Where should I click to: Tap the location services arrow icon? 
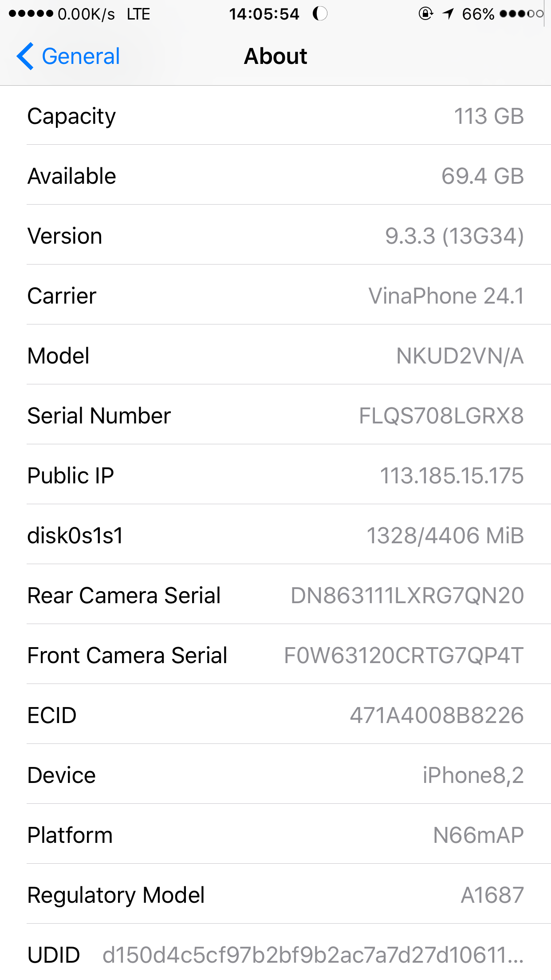(448, 14)
